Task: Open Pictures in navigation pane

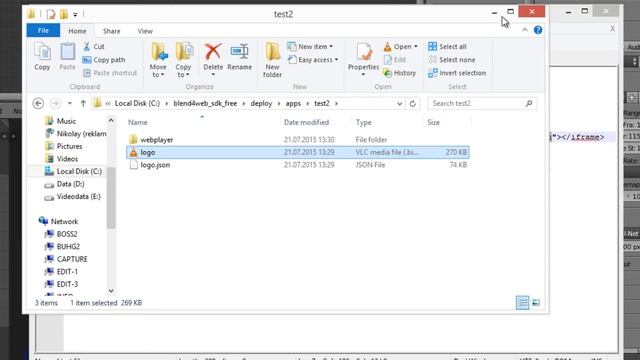Action: (x=69, y=146)
